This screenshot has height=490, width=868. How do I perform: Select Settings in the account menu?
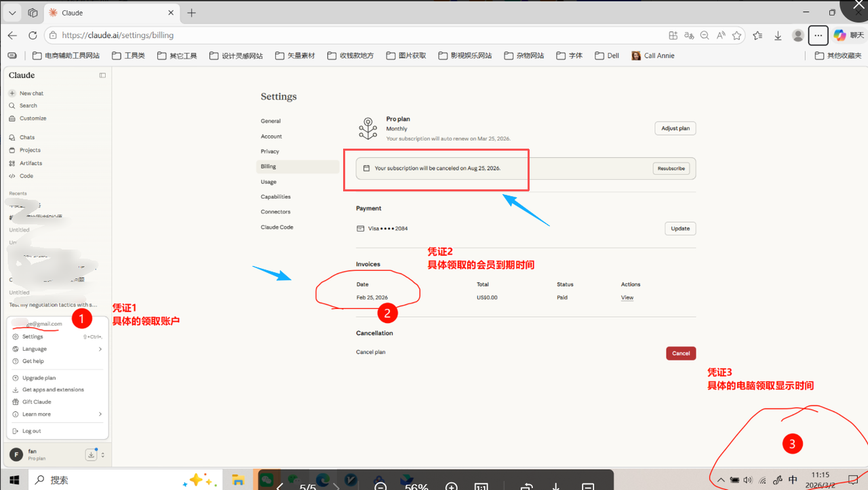(x=57, y=337)
